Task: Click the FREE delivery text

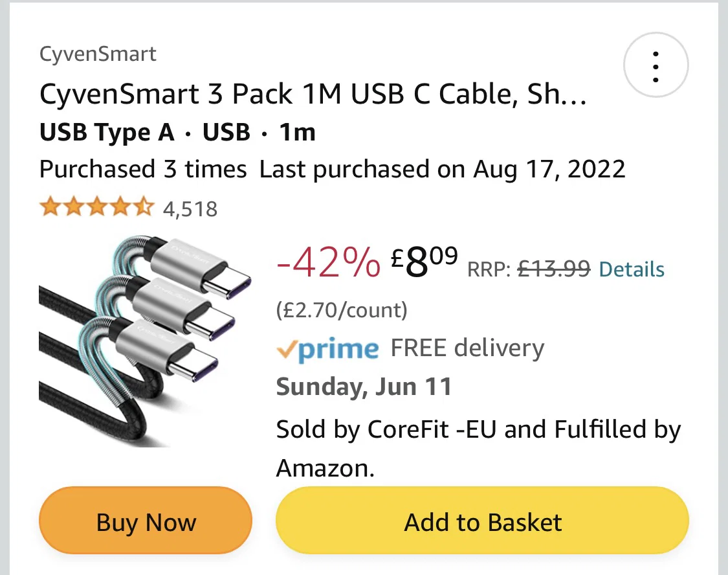Action: pos(467,348)
